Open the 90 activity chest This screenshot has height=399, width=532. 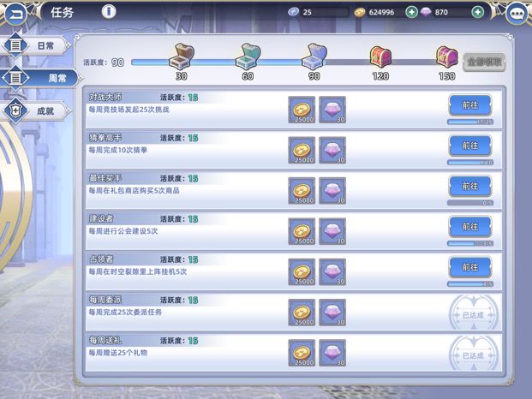coord(314,57)
